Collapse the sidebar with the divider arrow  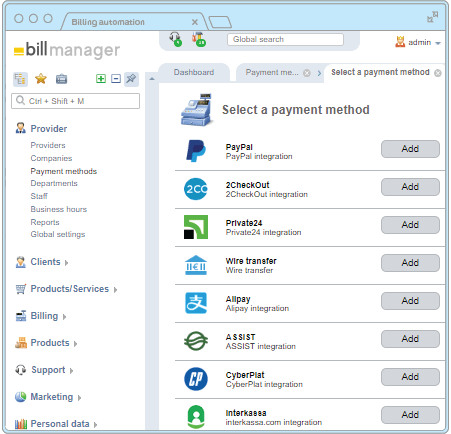pyautogui.click(x=152, y=79)
